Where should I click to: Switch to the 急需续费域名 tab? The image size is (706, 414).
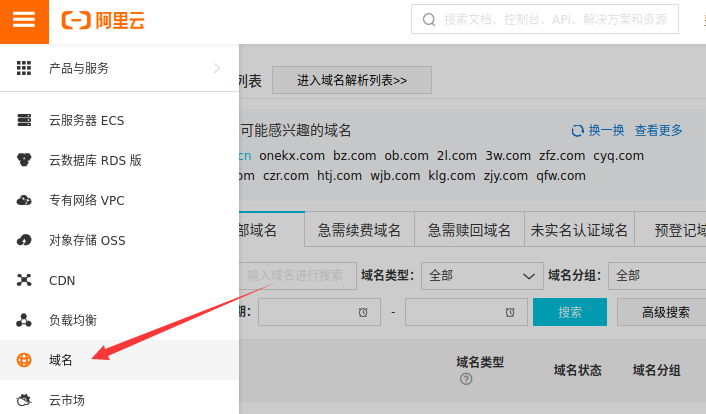coord(359,230)
